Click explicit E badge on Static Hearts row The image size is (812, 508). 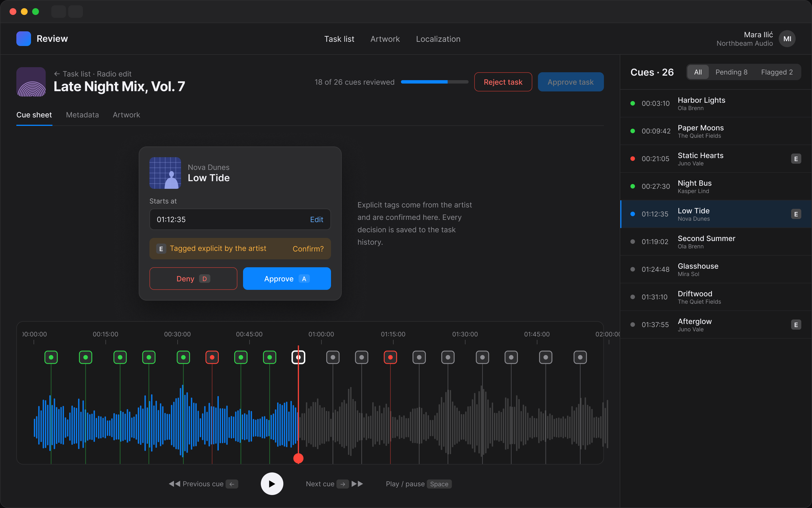coord(796,159)
